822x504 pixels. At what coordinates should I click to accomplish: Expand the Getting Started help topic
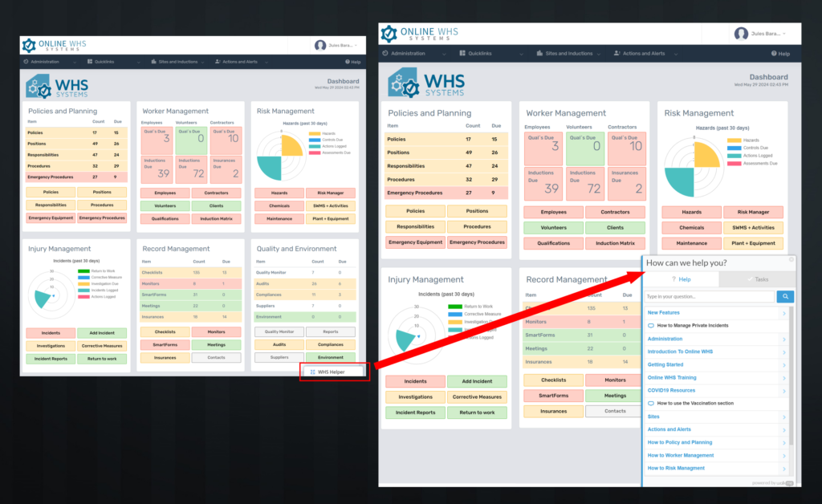tap(665, 364)
